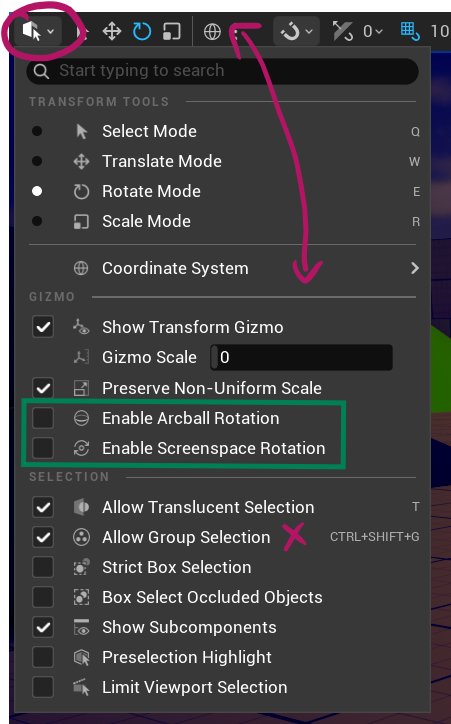Viewport: 451px width, 724px height.
Task: Click the world coordinate globe icon
Action: click(212, 31)
